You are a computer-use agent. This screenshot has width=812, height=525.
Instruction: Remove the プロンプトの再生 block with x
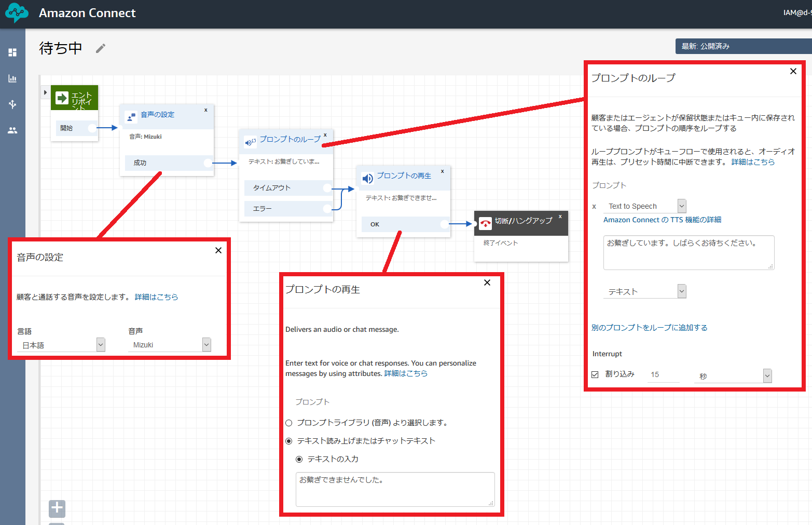(443, 171)
